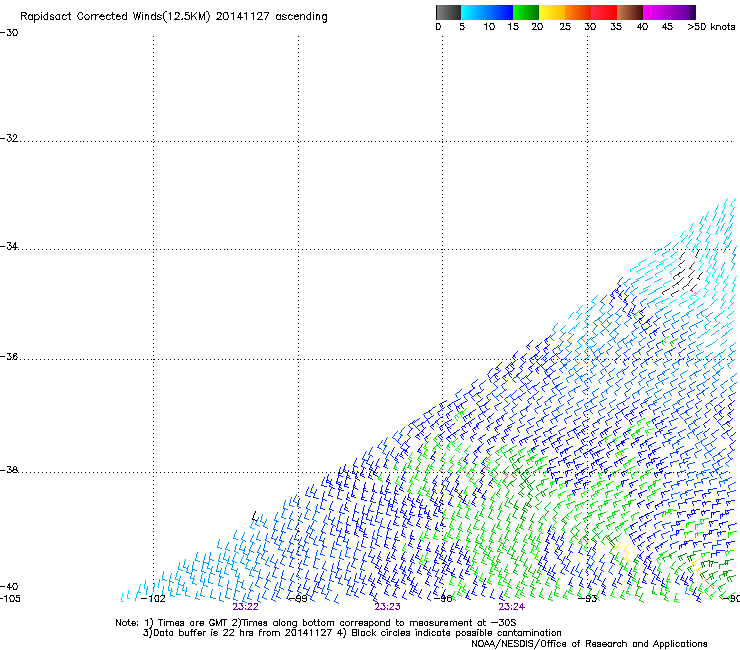Screen dimensions: 740x650
Task: Click the latitude label -32
Action: (x=9, y=138)
